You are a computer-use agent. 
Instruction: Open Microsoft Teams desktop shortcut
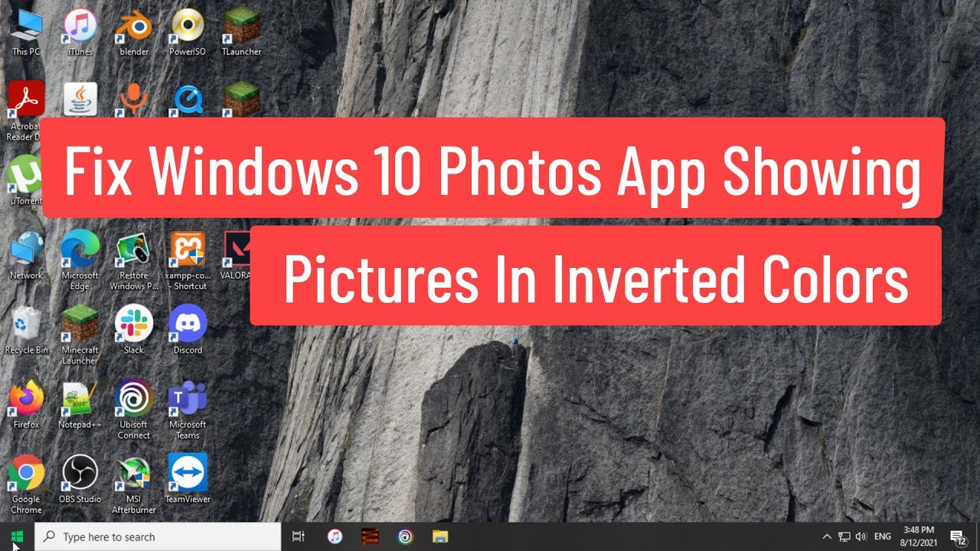coord(188,409)
